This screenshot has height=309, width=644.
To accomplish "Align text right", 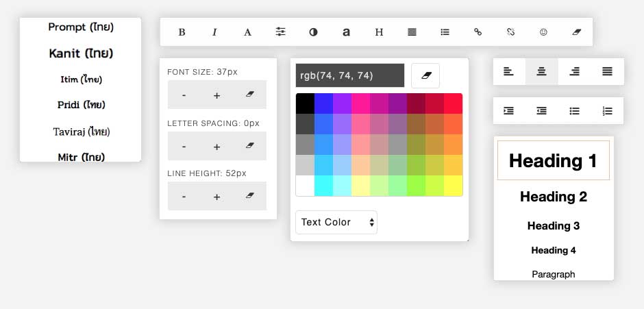I will [575, 71].
